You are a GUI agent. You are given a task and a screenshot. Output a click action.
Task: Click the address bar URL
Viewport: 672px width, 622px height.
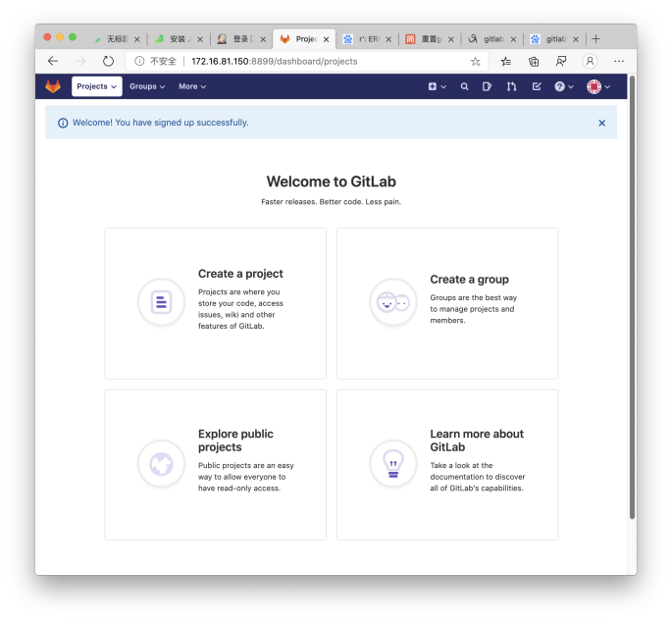pos(275,61)
